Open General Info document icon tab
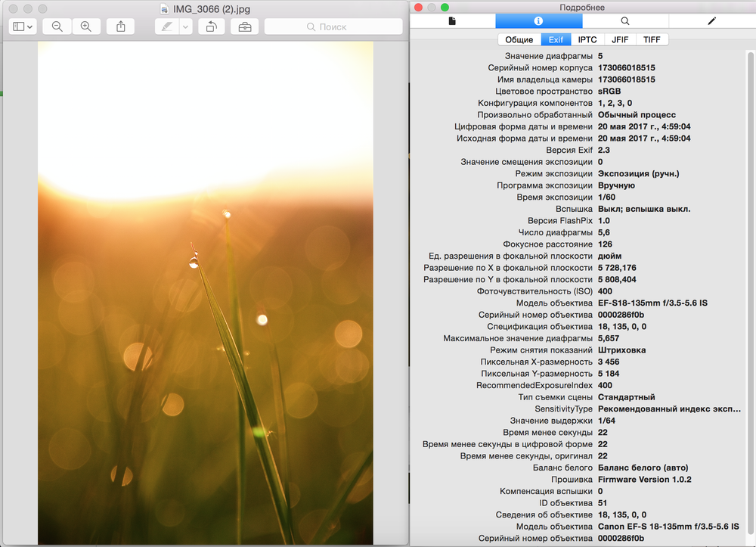Image resolution: width=756 pixels, height=547 pixels. (452, 21)
